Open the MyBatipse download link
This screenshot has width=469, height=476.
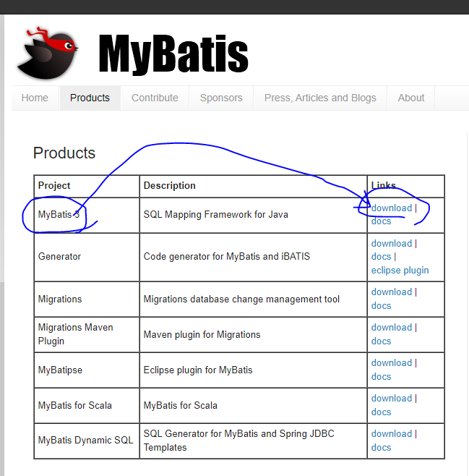pos(392,363)
